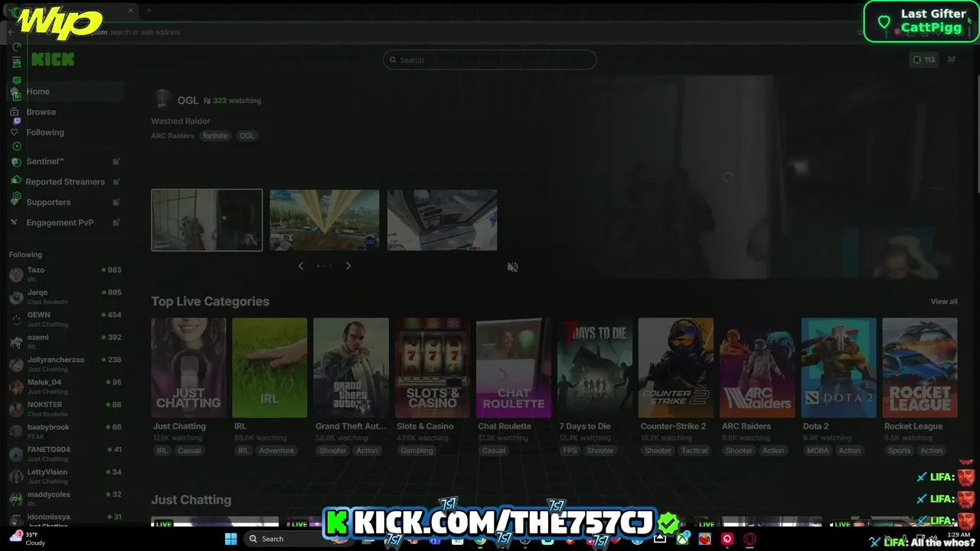The image size is (980, 551).
Task: Open the Windows Start menu
Action: coord(230,539)
